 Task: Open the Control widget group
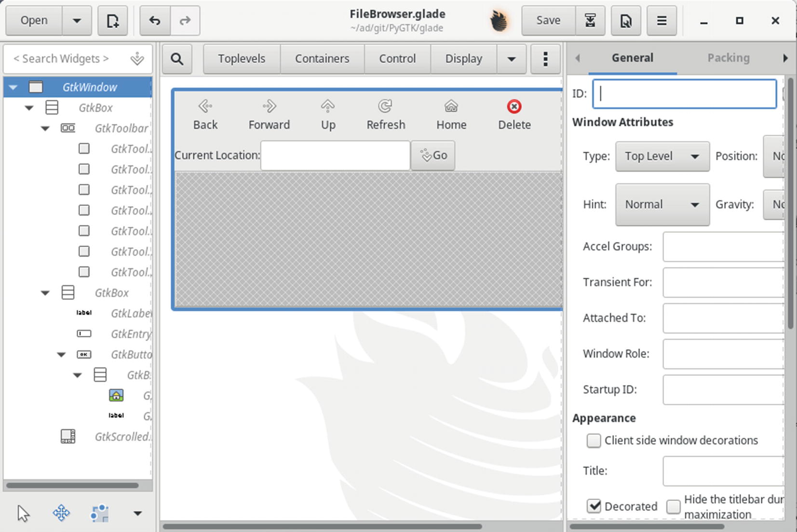point(397,59)
